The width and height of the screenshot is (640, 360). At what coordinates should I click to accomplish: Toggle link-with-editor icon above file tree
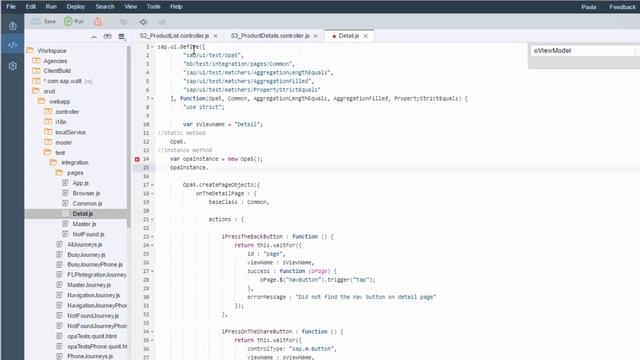[x=107, y=37]
